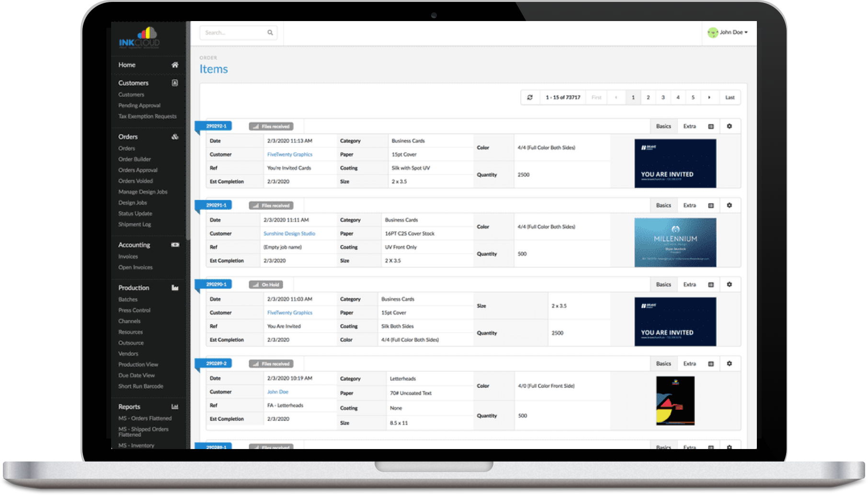
Task: Go to page 3 of the items list
Action: pos(663,97)
